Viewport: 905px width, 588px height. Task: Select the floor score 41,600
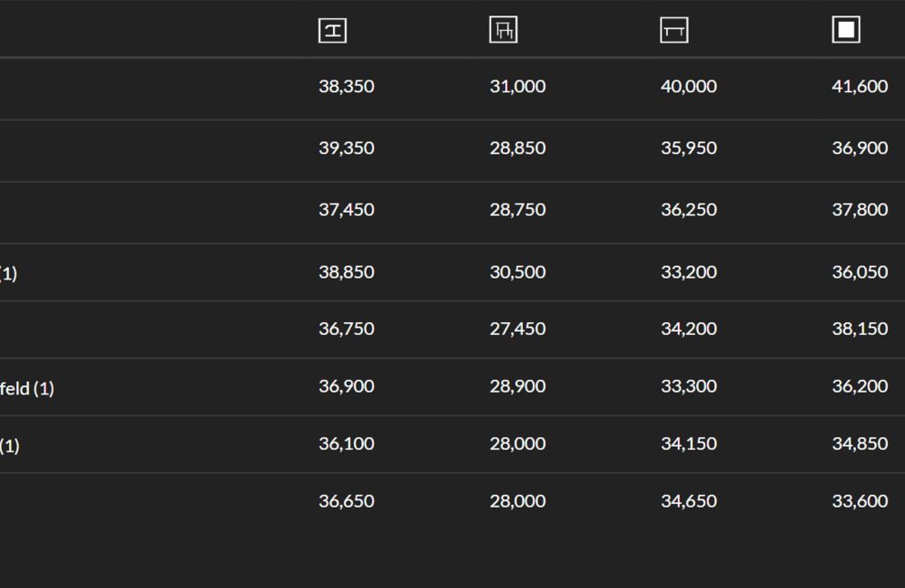859,87
